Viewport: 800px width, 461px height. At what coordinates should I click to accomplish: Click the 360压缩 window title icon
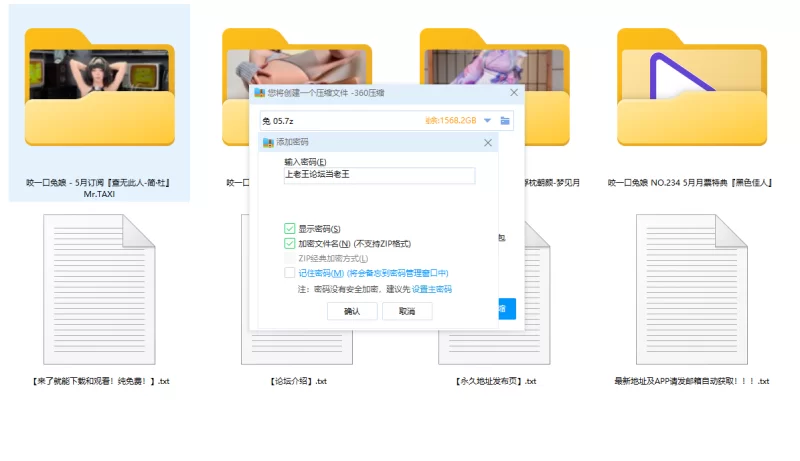point(259,93)
